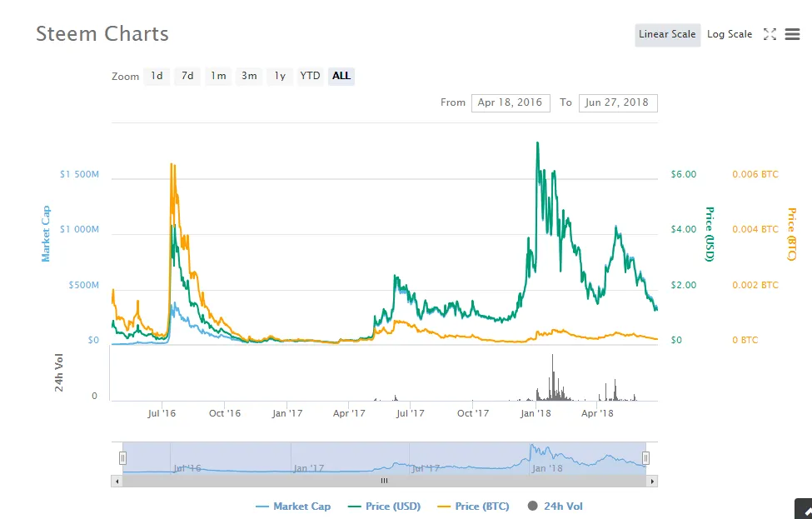Set zoom range to 3m
The width and height of the screenshot is (812, 519).
pos(249,76)
